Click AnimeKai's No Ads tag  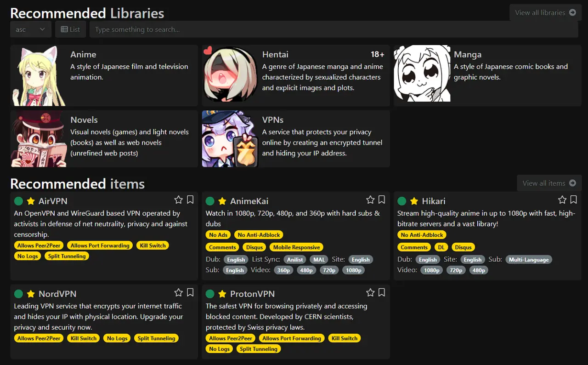click(x=218, y=235)
